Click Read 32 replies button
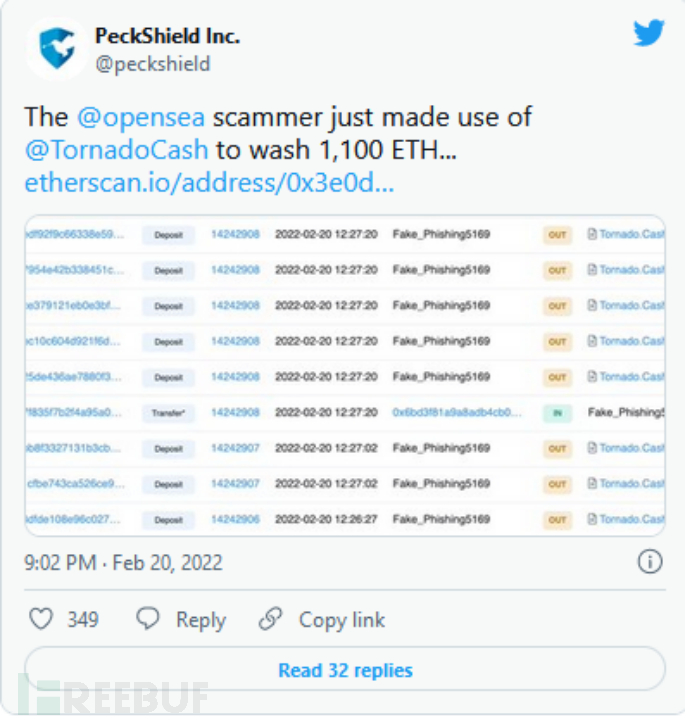The image size is (686, 722). (x=345, y=670)
